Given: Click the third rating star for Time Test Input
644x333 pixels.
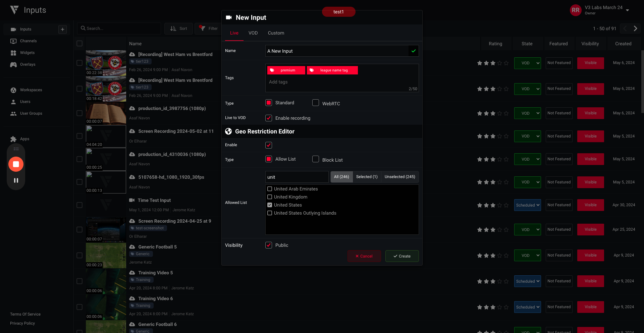Looking at the screenshot, I should click(x=493, y=205).
